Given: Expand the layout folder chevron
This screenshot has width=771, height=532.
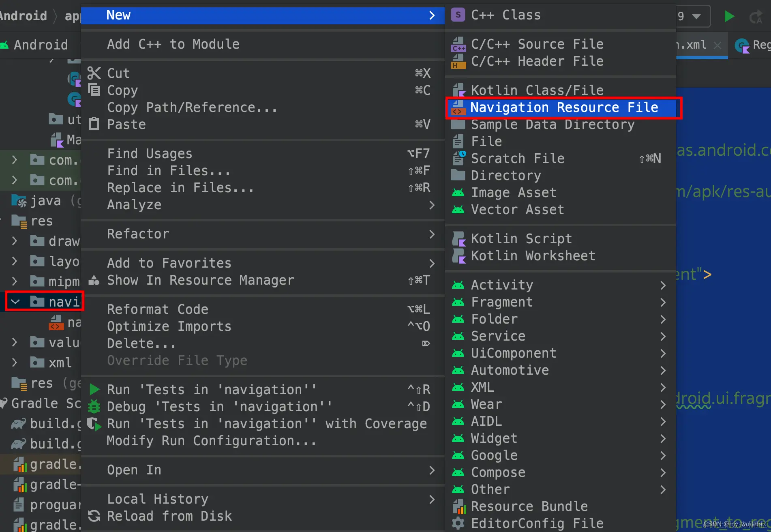Looking at the screenshot, I should pyautogui.click(x=15, y=261).
